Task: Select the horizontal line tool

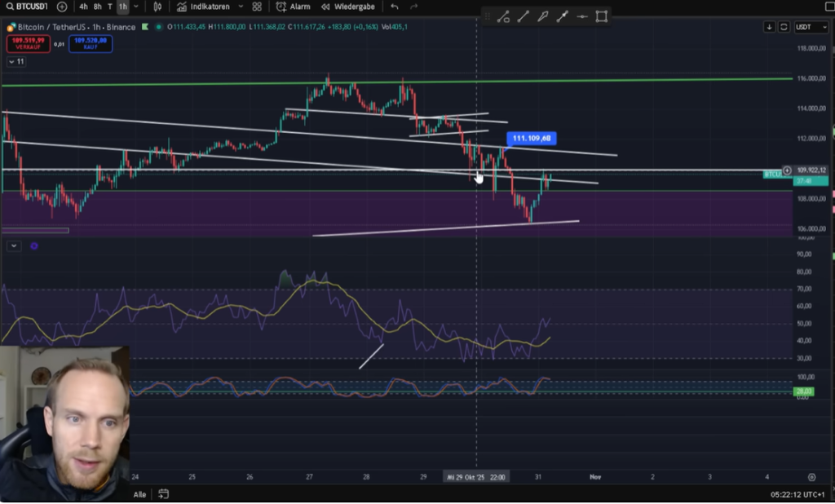Action: (x=581, y=16)
